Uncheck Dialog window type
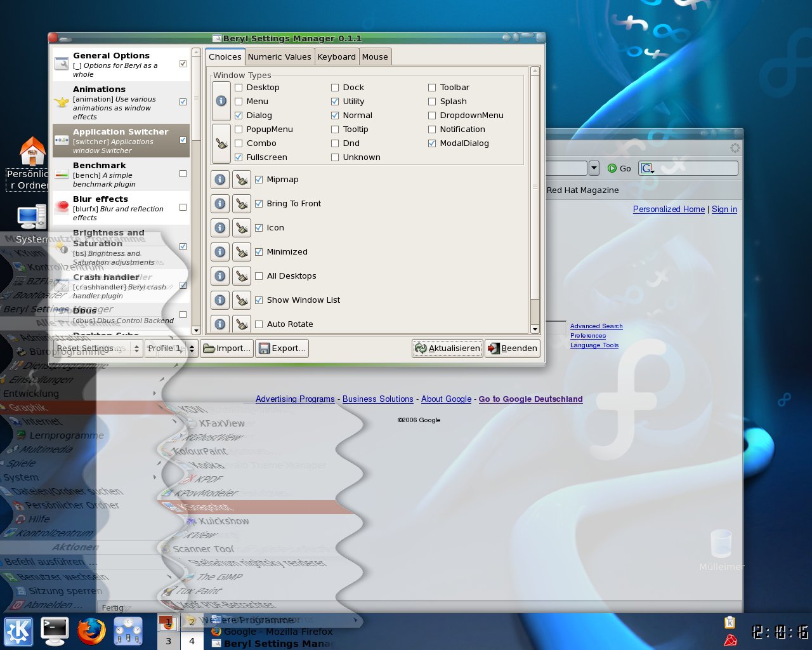 point(239,116)
